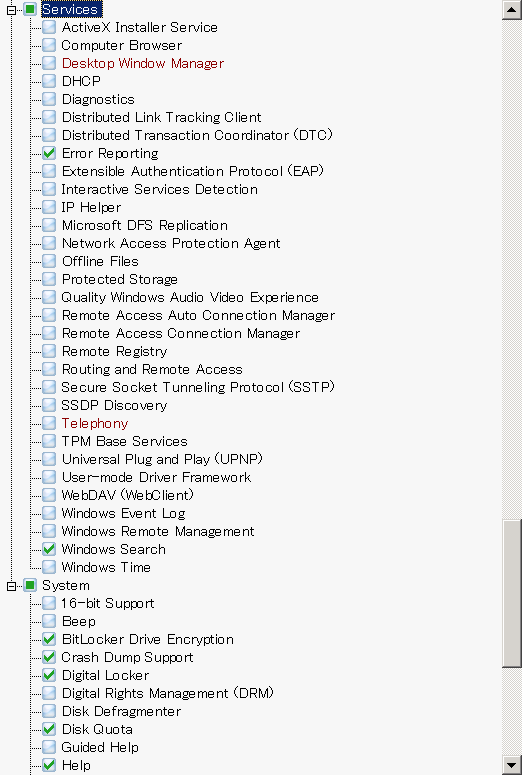
Task: Check the SSDP Discovery checkbox
Action: pos(49,405)
